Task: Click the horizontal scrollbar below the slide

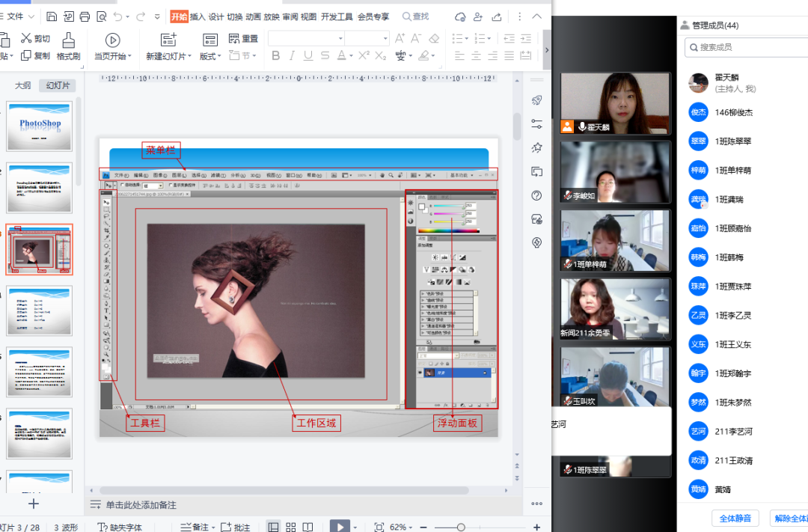Action: [x=284, y=490]
